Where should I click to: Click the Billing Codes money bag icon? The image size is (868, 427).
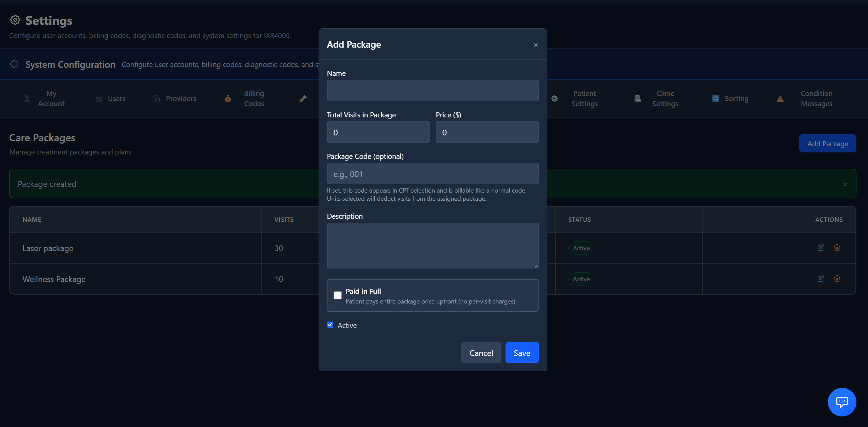click(x=227, y=98)
